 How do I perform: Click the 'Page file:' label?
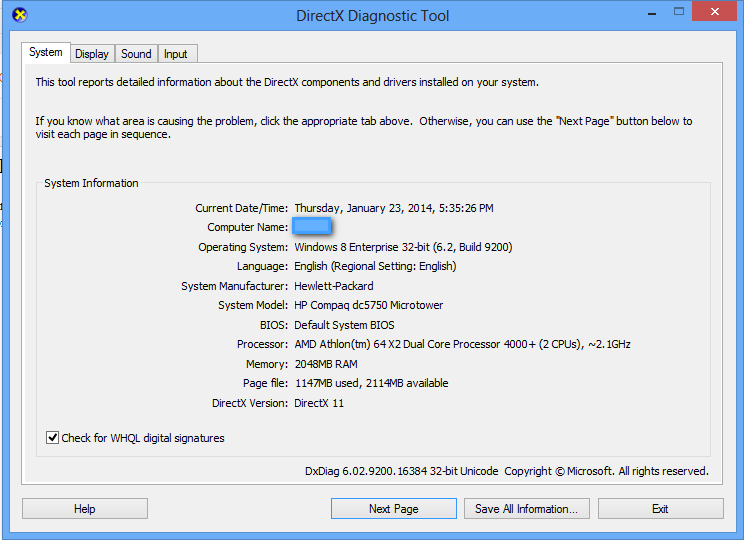click(265, 383)
